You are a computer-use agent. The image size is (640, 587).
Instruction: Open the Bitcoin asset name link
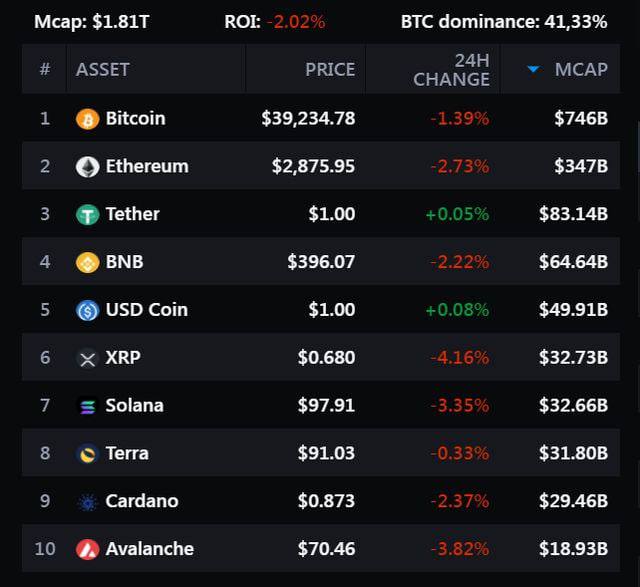coord(135,118)
